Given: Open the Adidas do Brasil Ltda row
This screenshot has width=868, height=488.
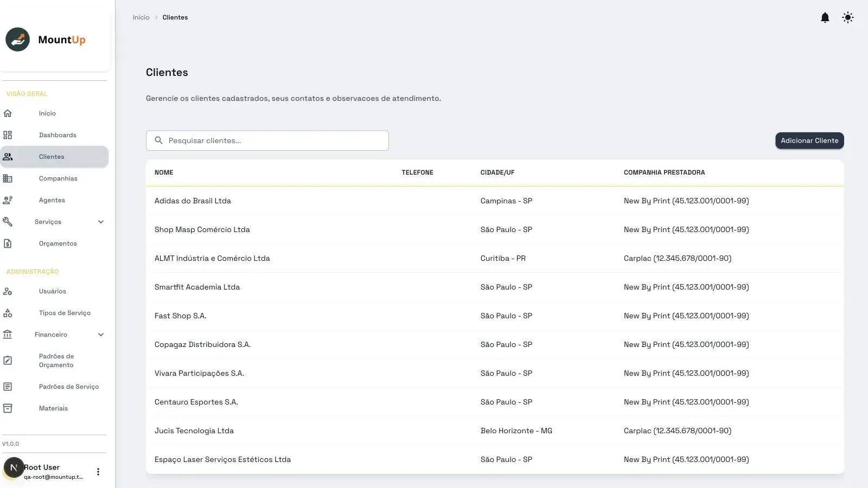Looking at the screenshot, I should 495,201.
